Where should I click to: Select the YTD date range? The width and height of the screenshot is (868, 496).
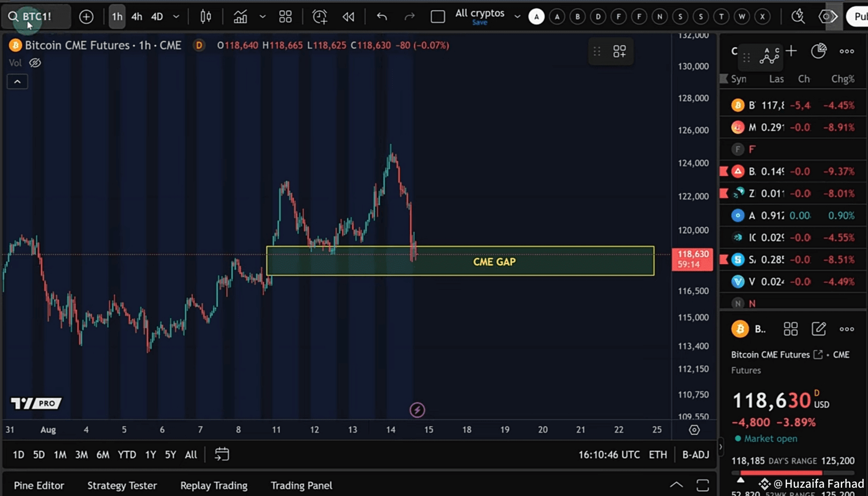pos(127,455)
